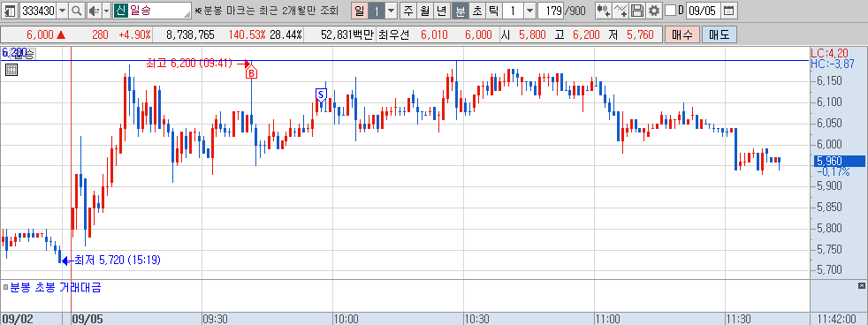Click the add candlestick chart icon
This screenshot has width=868, height=325.
pyautogui.click(x=603, y=11)
